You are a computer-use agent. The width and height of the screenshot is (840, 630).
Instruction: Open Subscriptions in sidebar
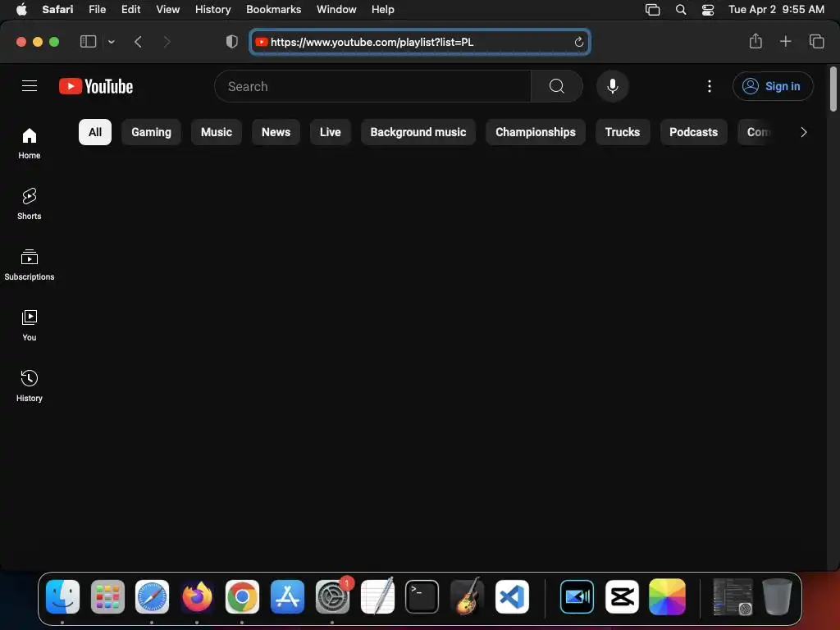30,265
